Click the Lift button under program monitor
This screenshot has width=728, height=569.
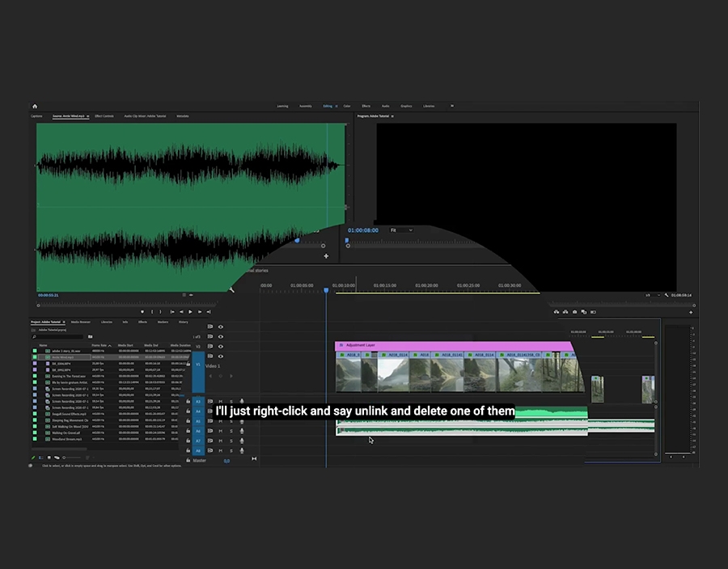(x=557, y=312)
